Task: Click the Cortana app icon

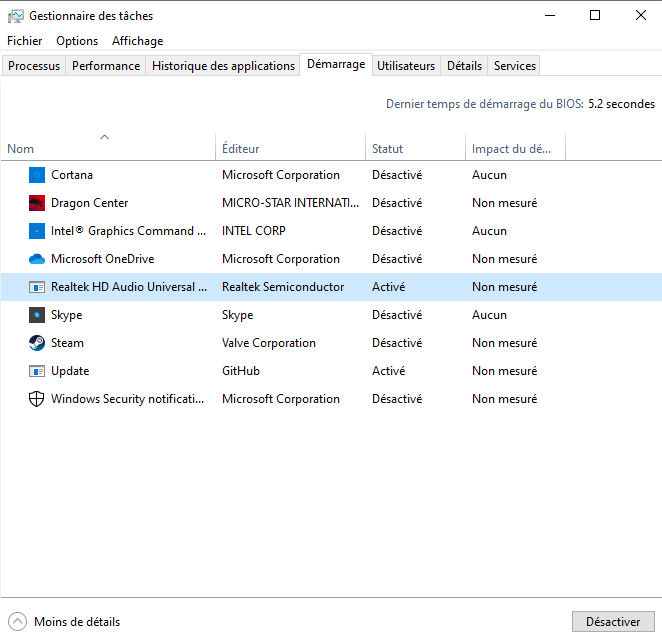Action: click(37, 175)
